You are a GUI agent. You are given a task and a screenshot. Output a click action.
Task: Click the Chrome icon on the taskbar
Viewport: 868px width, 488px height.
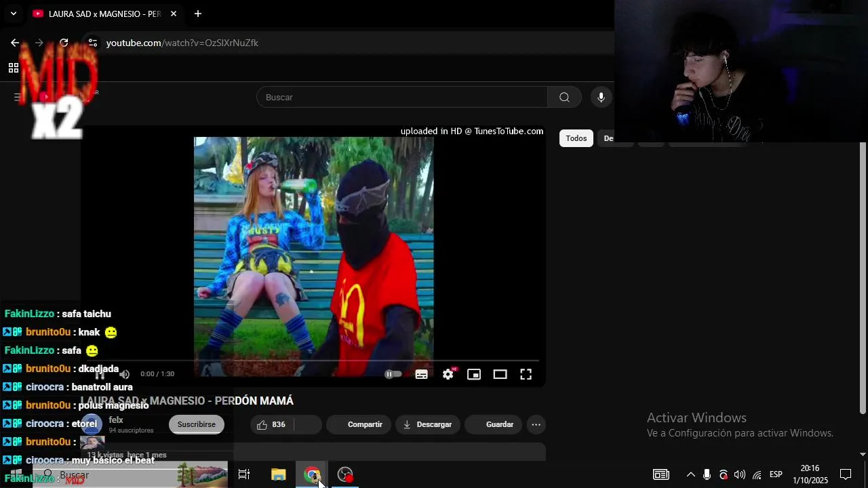[x=312, y=474]
